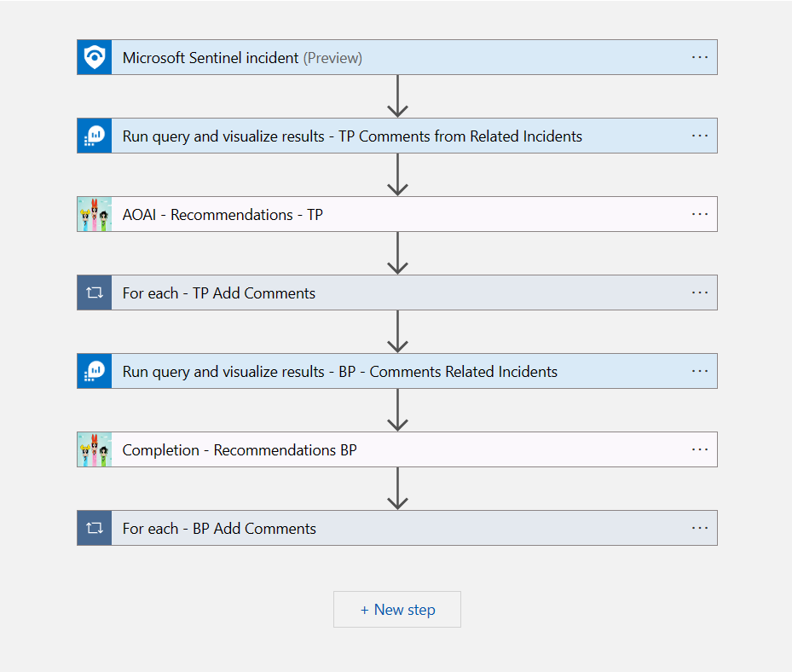Click the For each BP loop icon
The height and width of the screenshot is (672, 792).
(94, 528)
